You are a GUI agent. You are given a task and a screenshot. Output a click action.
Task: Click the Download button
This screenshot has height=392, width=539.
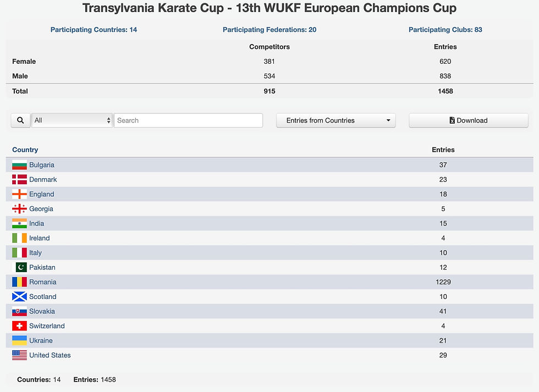pos(469,120)
